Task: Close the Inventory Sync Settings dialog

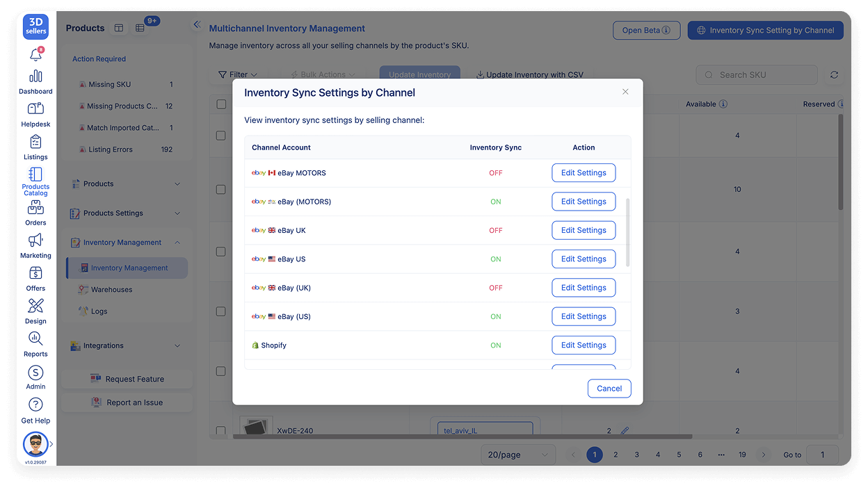Action: click(625, 92)
